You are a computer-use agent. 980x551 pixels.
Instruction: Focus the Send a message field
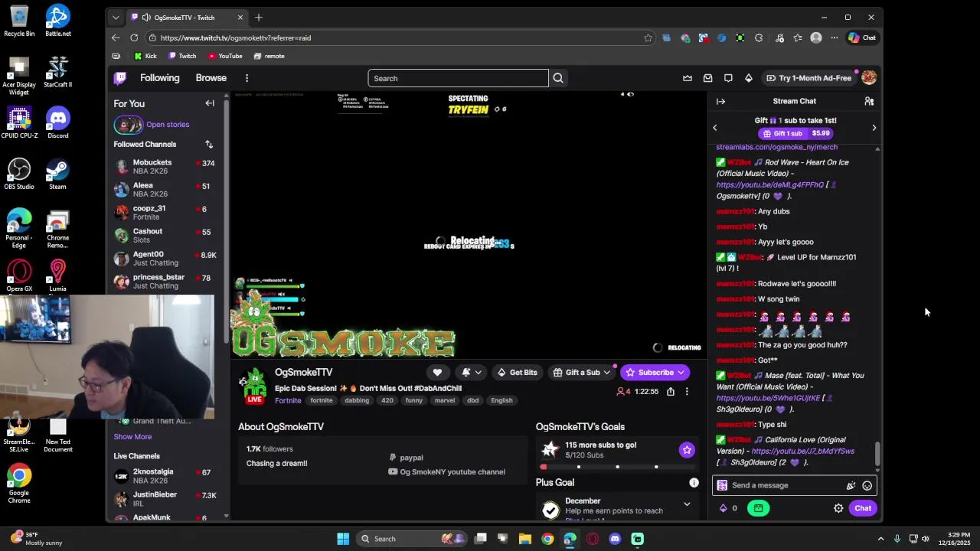coord(793,485)
